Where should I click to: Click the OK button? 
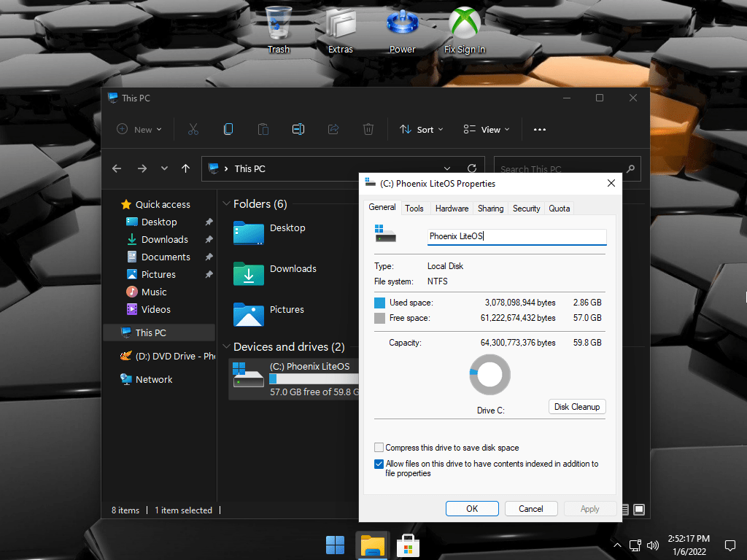(472, 508)
